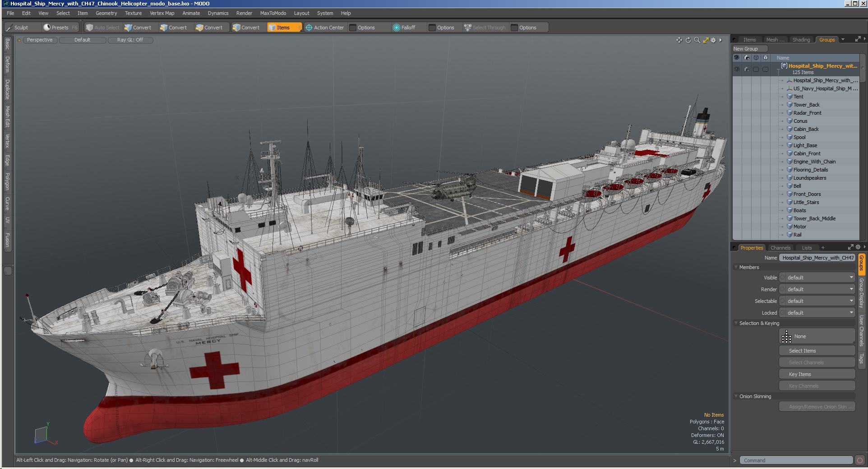Open the Geometry menu
The width and height of the screenshot is (868, 469).
106,13
